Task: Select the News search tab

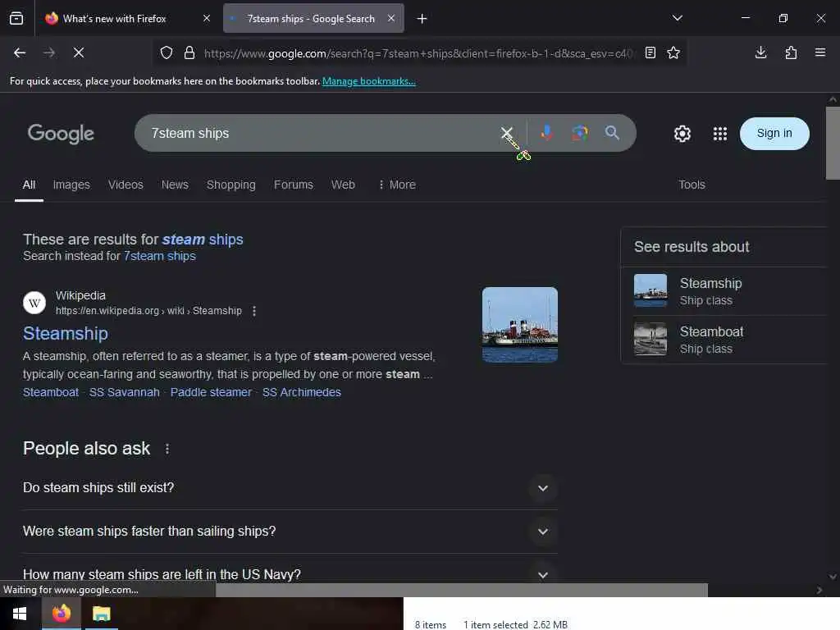Action: (x=175, y=185)
